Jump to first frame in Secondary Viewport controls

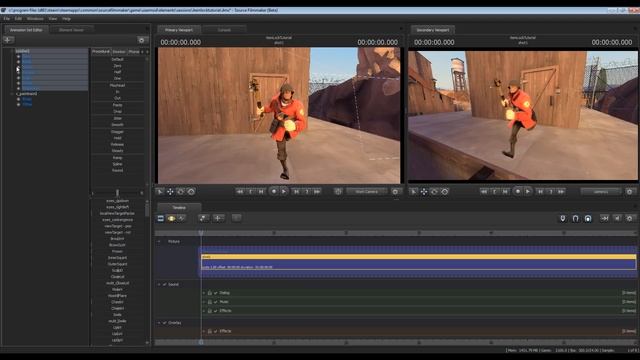(484, 191)
